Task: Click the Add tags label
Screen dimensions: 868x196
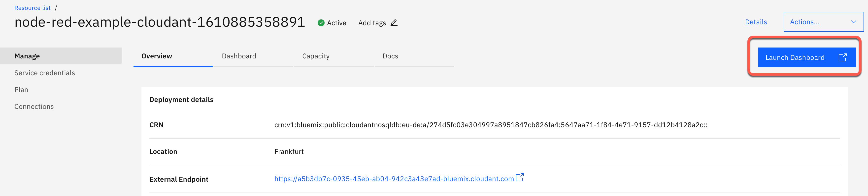Action: pyautogui.click(x=372, y=23)
